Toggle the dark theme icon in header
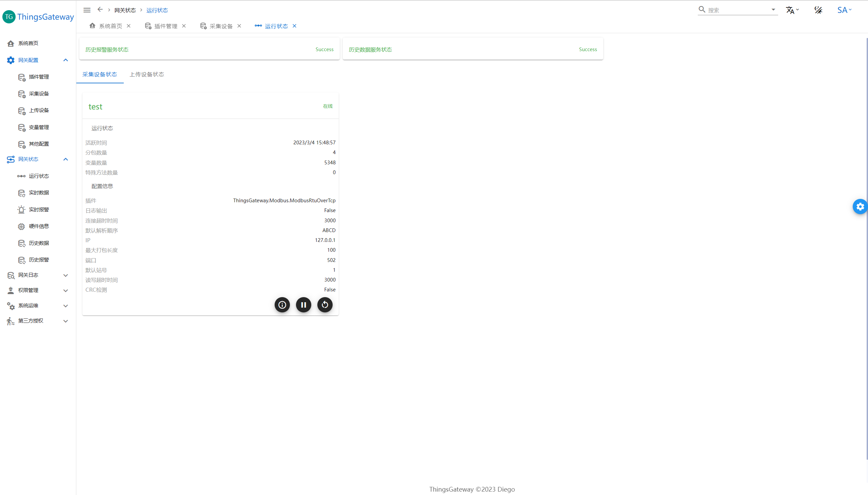The height and width of the screenshot is (495, 868). (x=818, y=10)
